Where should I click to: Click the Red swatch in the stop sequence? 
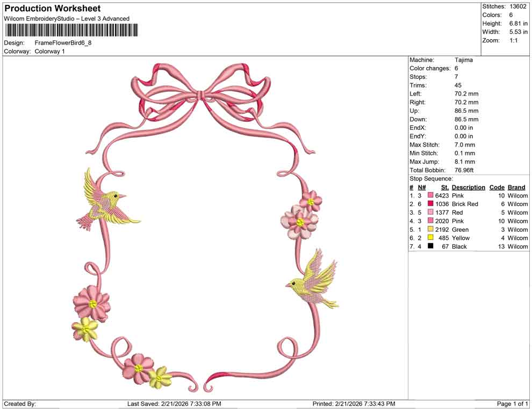(429, 213)
